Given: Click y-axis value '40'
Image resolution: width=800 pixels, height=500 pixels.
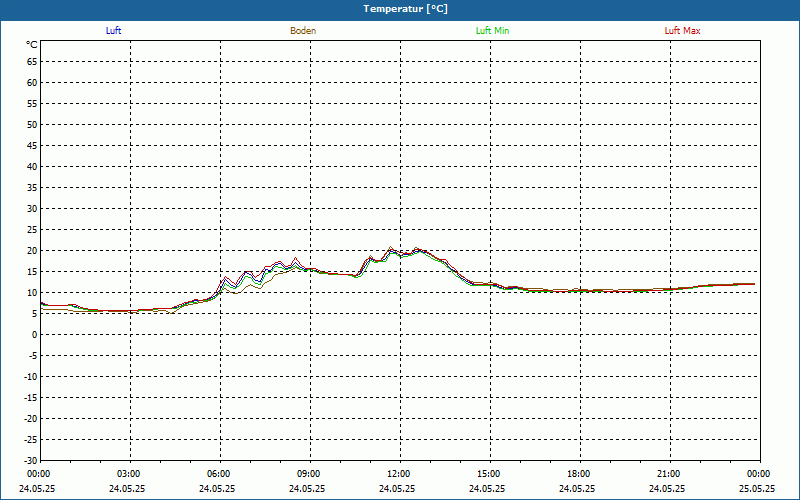Looking at the screenshot, I should coord(32,167).
